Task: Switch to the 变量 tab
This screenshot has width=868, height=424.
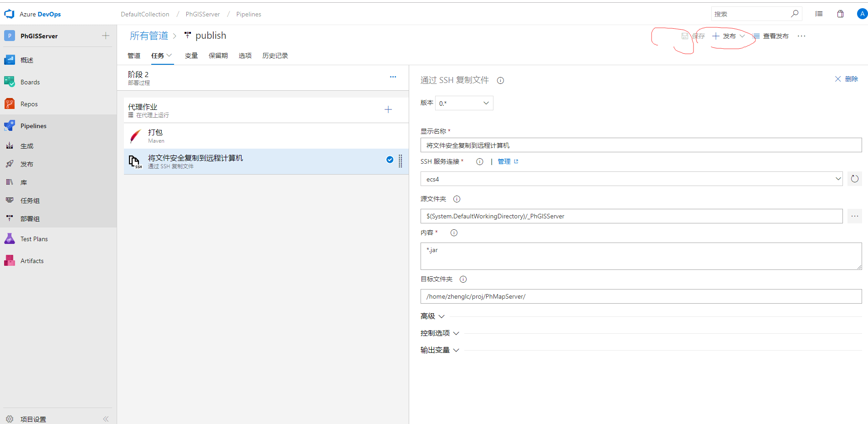Action: tap(191, 56)
